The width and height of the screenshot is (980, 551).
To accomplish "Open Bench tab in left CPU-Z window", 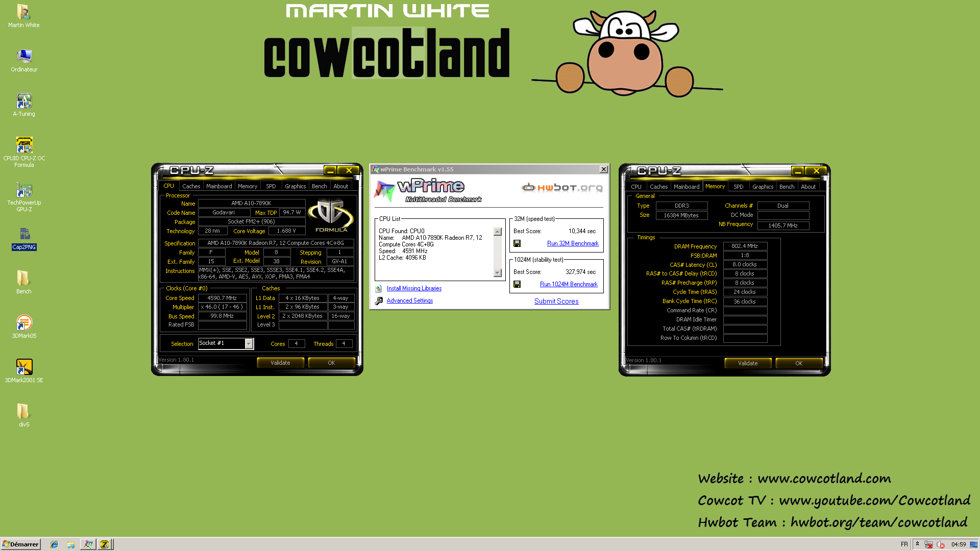I will [x=319, y=187].
